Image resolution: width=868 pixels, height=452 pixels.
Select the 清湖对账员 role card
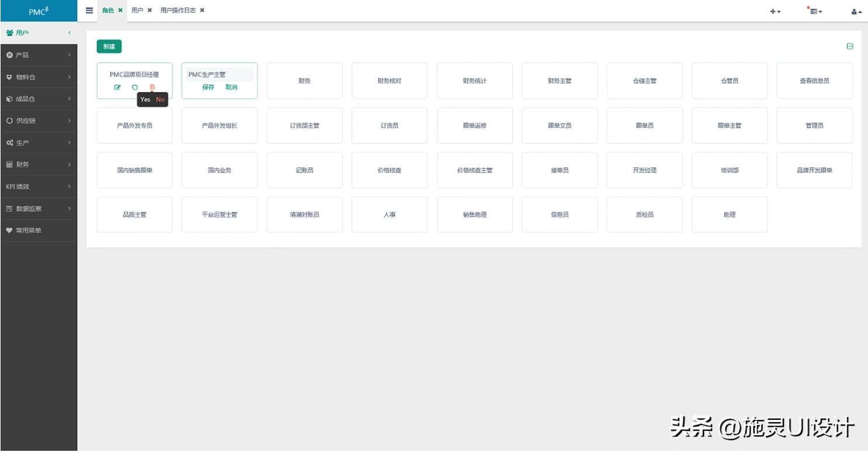click(x=305, y=215)
